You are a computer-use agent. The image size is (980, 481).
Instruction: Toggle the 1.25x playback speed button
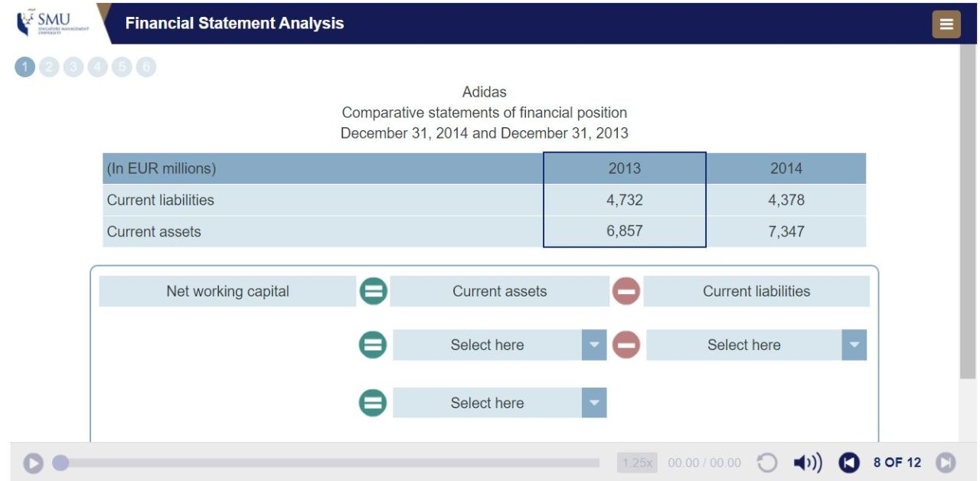(x=637, y=463)
